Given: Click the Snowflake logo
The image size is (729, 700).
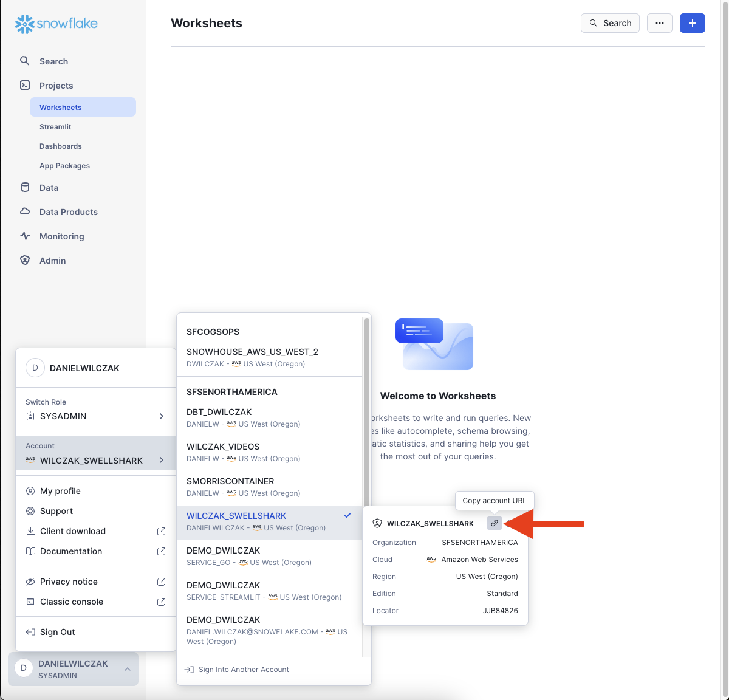Looking at the screenshot, I should pos(56,24).
